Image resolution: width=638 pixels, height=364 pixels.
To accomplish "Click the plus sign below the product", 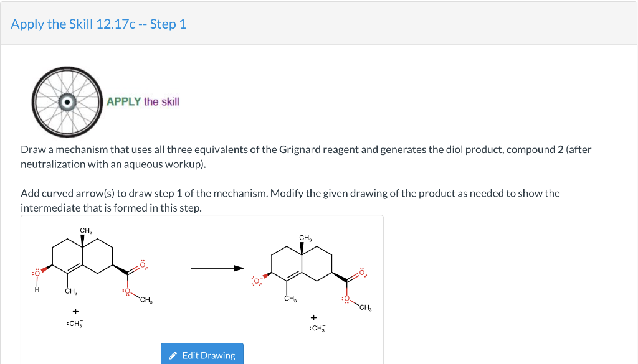I will pyautogui.click(x=313, y=317).
